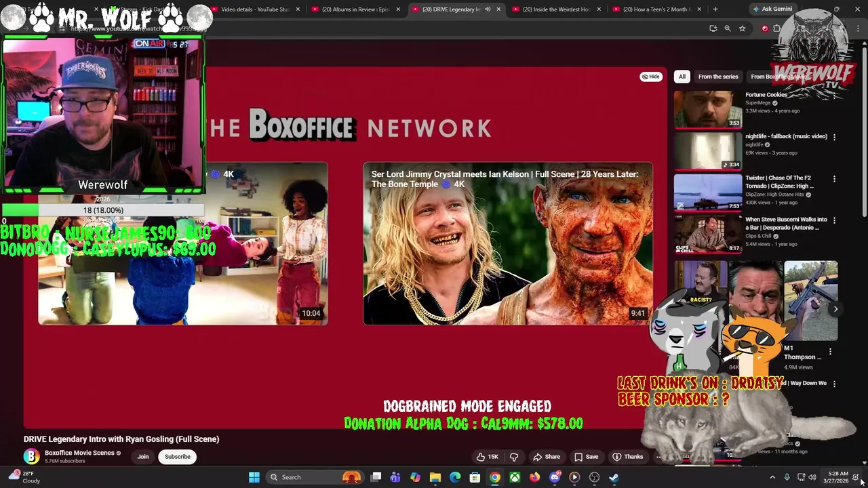Open options menu for Twister Chase video
The width and height of the screenshot is (868, 488).
click(834, 179)
